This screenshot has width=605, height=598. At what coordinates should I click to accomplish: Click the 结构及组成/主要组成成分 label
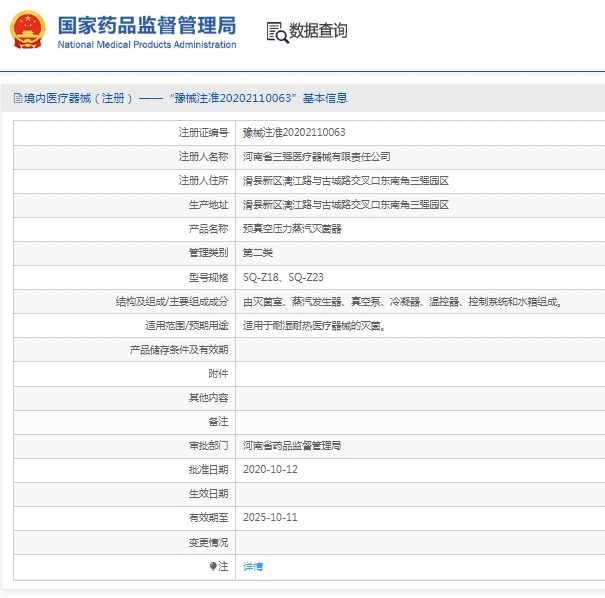[x=172, y=302]
